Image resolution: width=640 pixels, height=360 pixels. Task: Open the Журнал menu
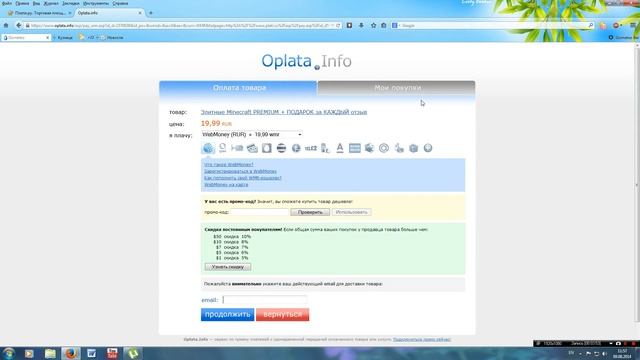[51, 3]
